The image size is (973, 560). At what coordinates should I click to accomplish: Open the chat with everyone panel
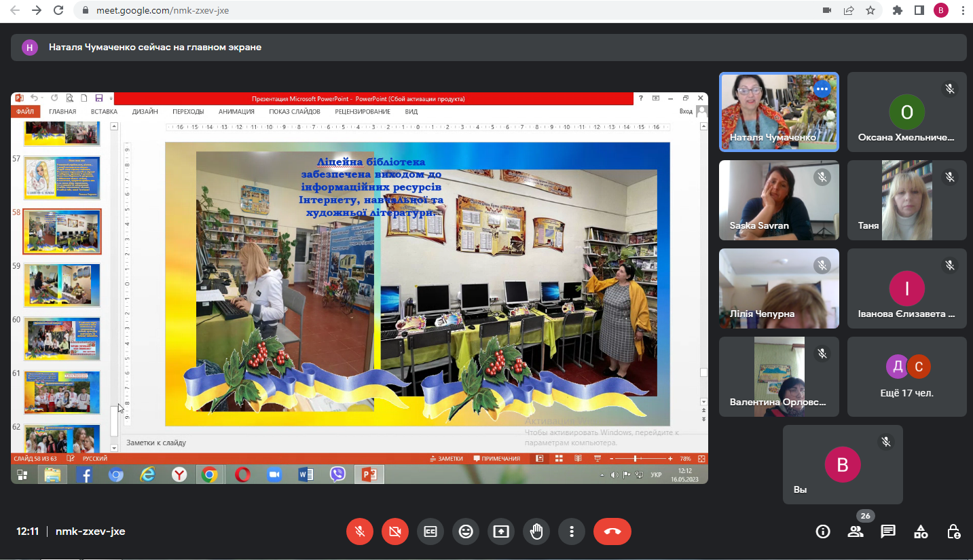pyautogui.click(x=888, y=531)
